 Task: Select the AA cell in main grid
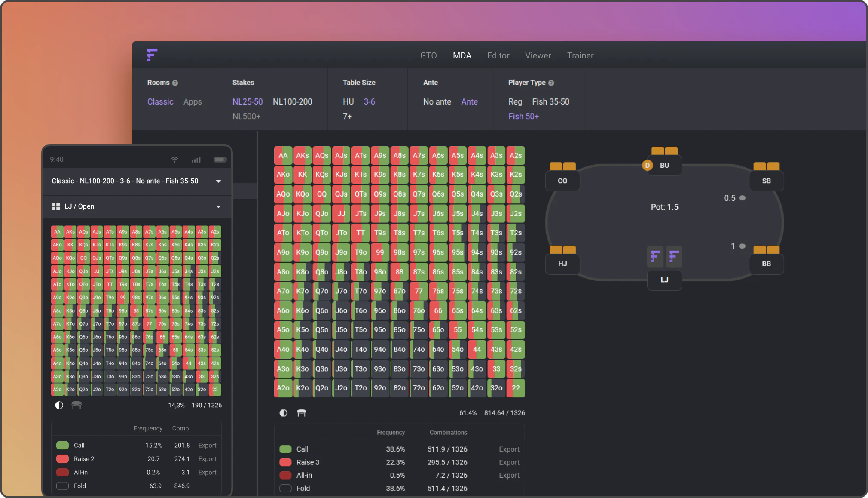(x=283, y=155)
